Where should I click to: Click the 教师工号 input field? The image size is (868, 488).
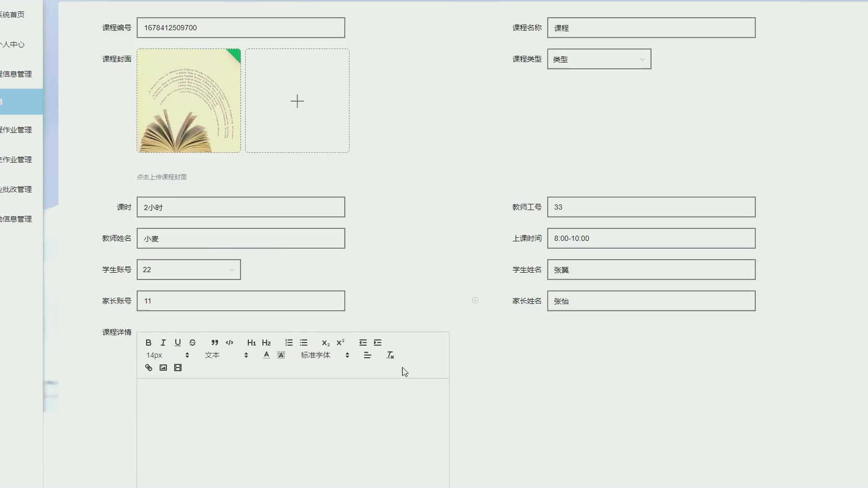pos(651,207)
